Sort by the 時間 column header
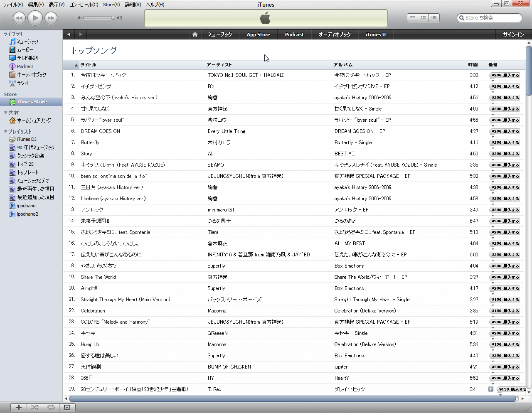Screen dimensions: 532x413 (473, 65)
